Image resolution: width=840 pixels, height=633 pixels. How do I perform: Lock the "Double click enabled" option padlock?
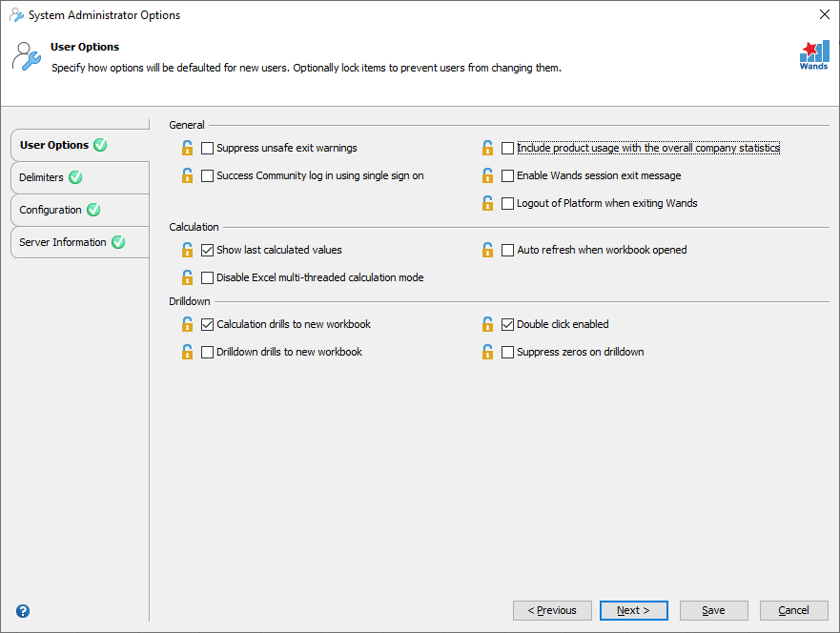(487, 324)
